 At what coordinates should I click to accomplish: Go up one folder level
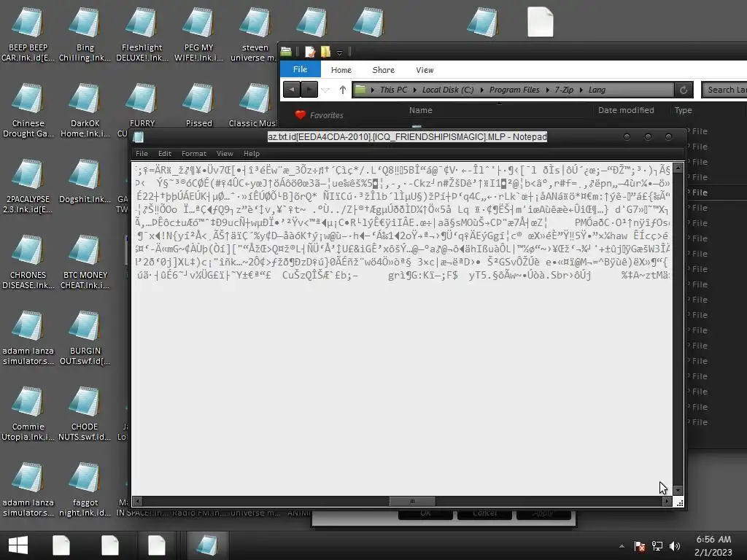[x=343, y=90]
